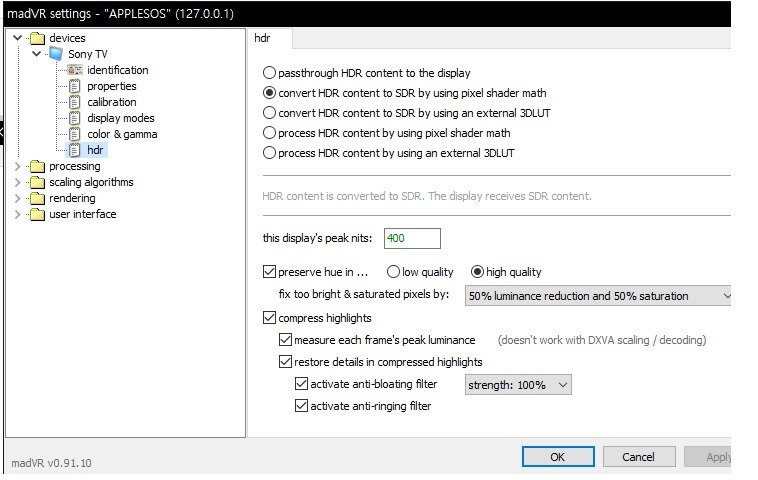Click the display's peak nits field
This screenshot has width=758, height=480.
[x=410, y=239]
